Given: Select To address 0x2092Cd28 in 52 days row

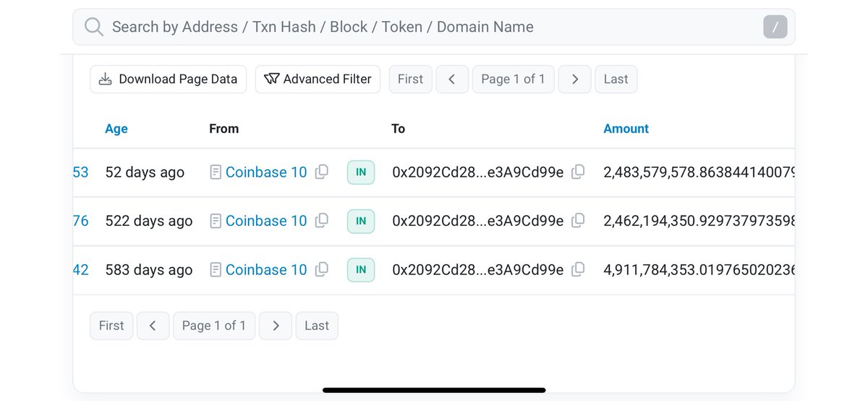Looking at the screenshot, I should click(x=477, y=172).
